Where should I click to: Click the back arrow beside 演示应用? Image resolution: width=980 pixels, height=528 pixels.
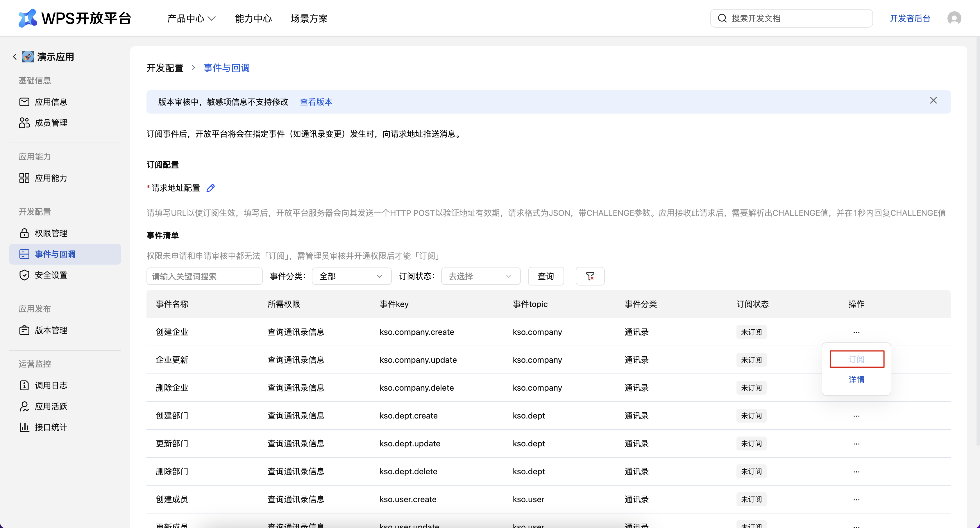point(15,57)
